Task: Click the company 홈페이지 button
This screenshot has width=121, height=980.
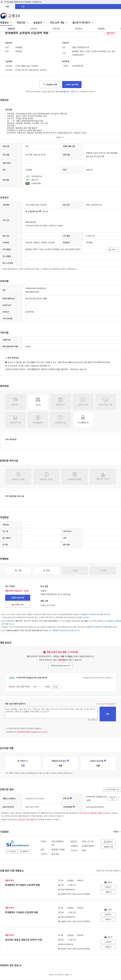Action: (x=108, y=842)
